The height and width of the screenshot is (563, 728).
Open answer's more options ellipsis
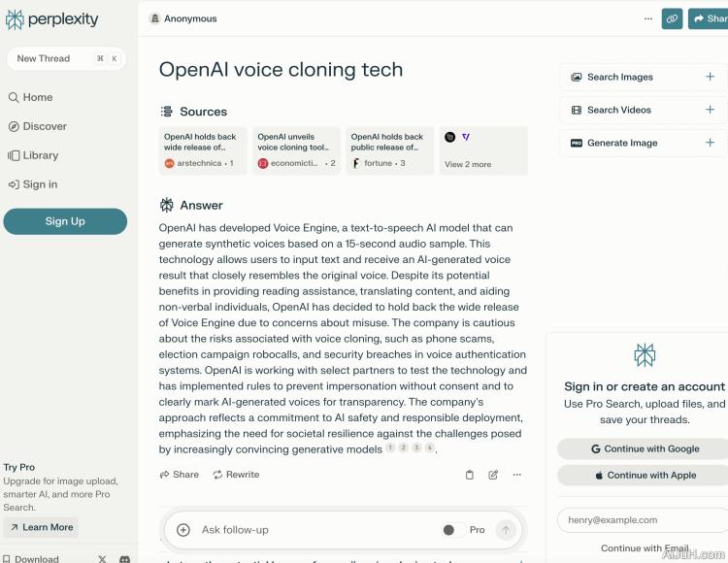tap(516, 475)
